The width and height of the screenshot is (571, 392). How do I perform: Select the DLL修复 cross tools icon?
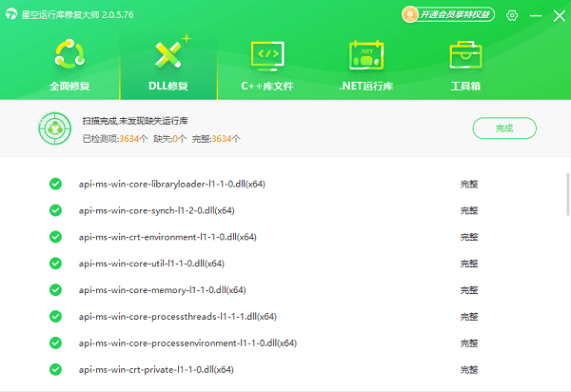click(x=168, y=54)
